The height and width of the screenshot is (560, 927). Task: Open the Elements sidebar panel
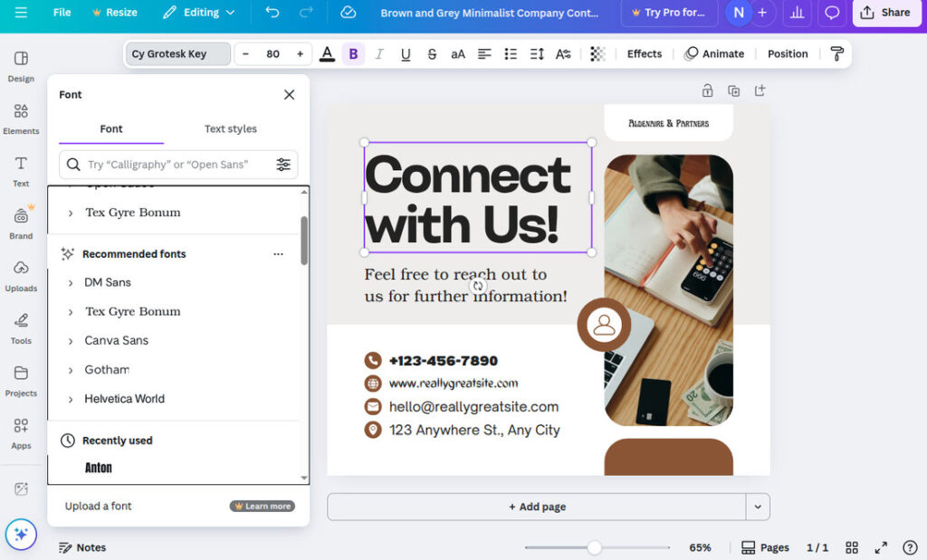pyautogui.click(x=21, y=118)
